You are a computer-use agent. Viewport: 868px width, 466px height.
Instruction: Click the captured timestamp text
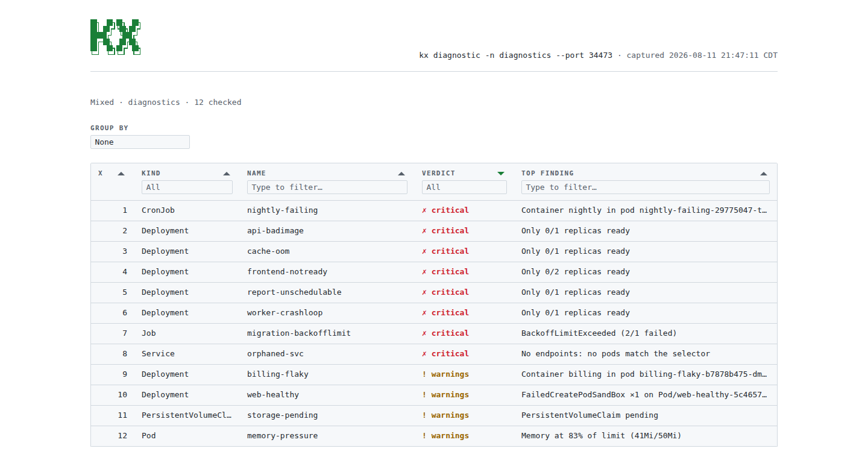(702, 55)
